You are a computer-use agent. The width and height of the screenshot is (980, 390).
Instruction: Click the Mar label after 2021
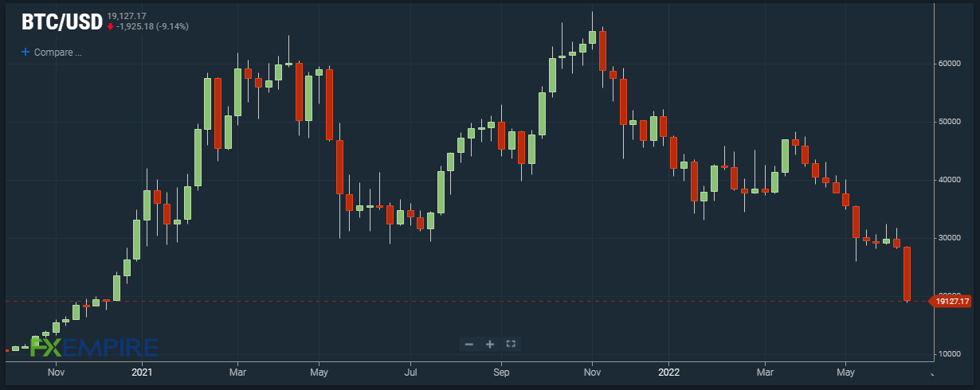pos(237,372)
